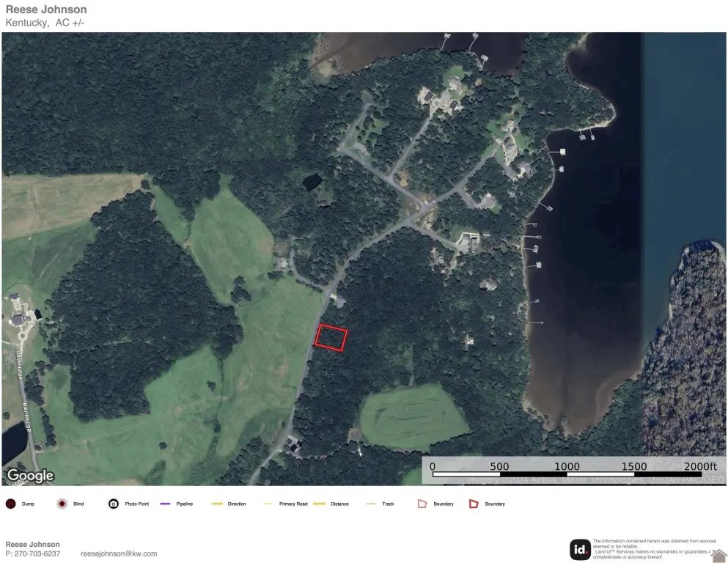Screen dimensions: 728x563
Task: Click the Photo Point camera icon
Action: click(114, 504)
